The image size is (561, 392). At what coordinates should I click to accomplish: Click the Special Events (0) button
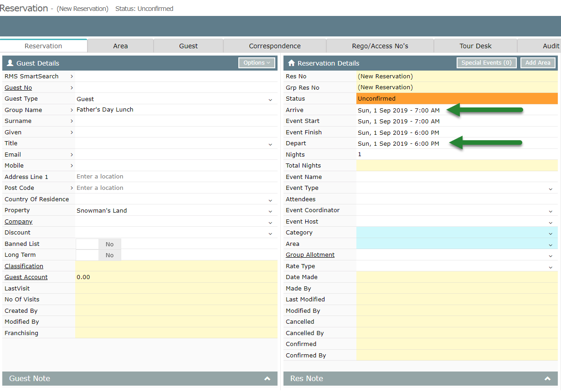[487, 63]
